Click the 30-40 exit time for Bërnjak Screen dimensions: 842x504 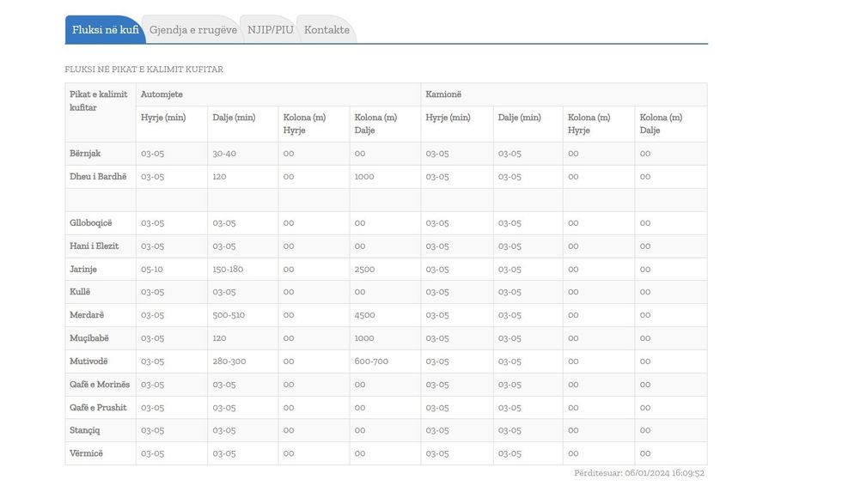[224, 154]
